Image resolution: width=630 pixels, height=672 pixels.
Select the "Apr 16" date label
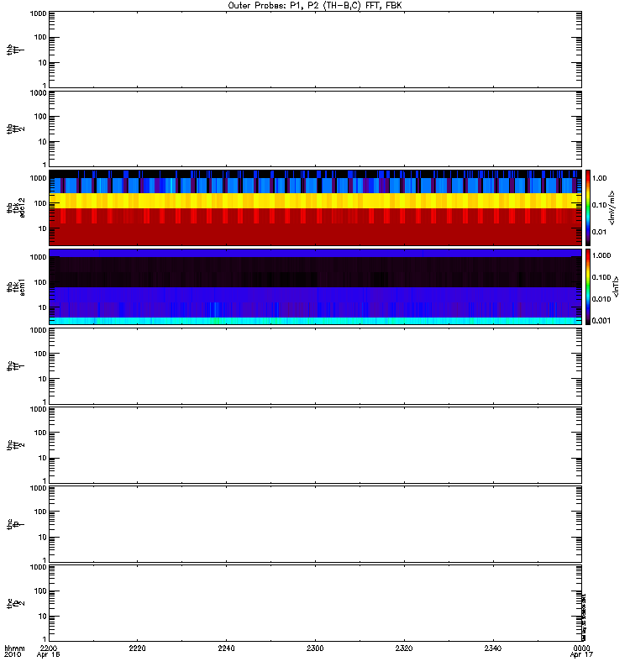[48, 655]
